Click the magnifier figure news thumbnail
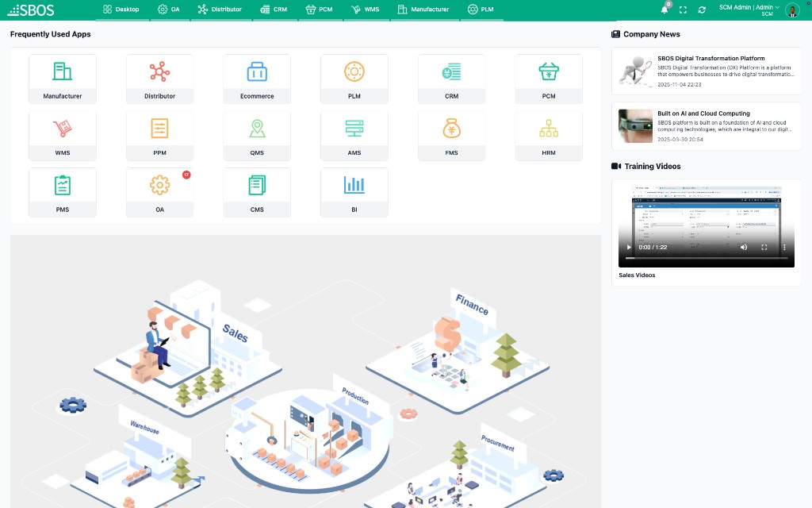This screenshot has height=508, width=812. [x=635, y=71]
